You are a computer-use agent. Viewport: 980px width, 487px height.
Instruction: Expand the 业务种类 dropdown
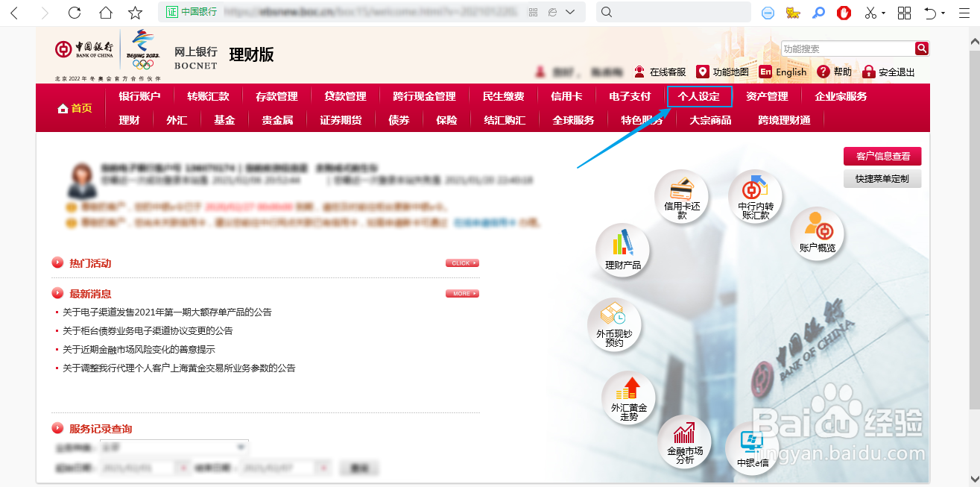pos(240,446)
